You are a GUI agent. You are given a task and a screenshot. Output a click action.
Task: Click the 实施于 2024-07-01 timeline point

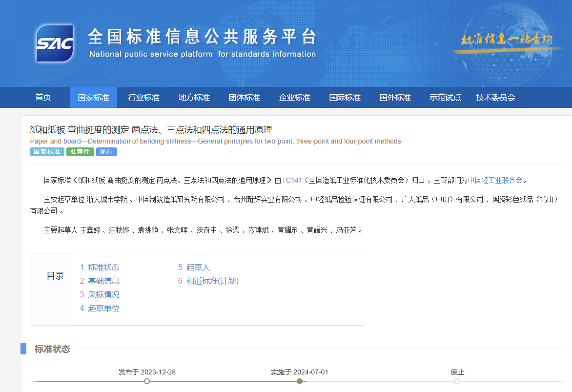[x=300, y=381]
